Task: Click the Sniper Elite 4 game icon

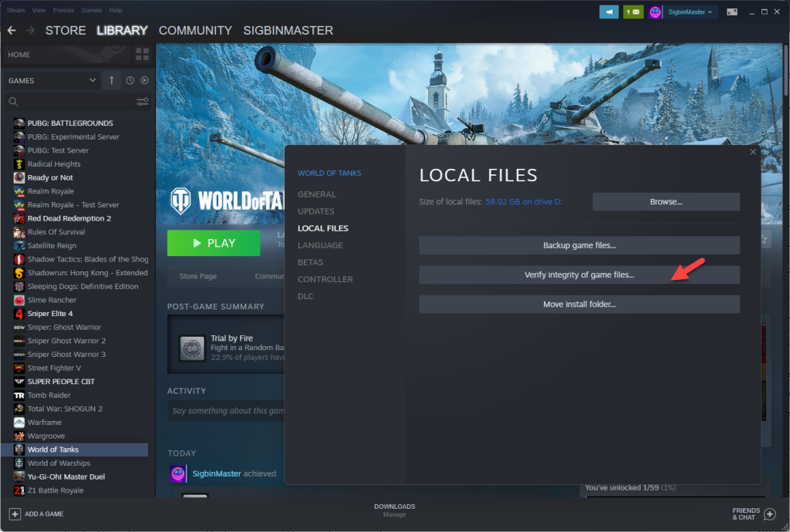Action: point(19,314)
